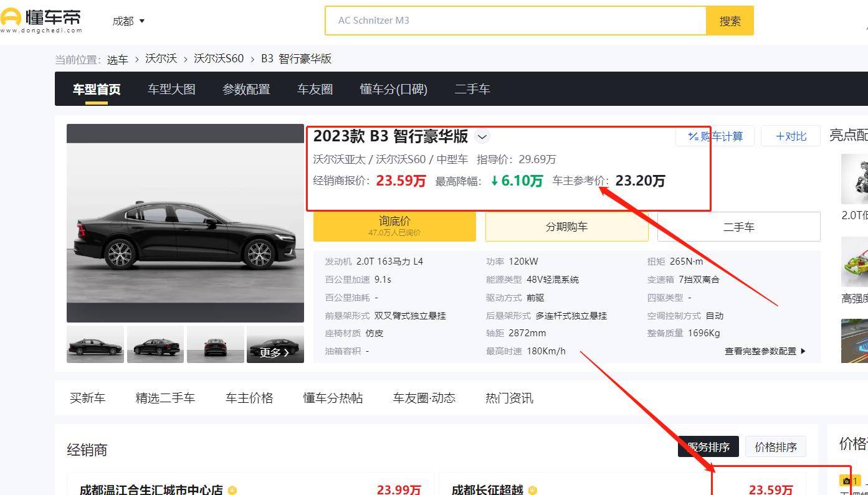Switch to 买新车 section tab
Image resolution: width=868 pixels, height=495 pixels.
[87, 398]
